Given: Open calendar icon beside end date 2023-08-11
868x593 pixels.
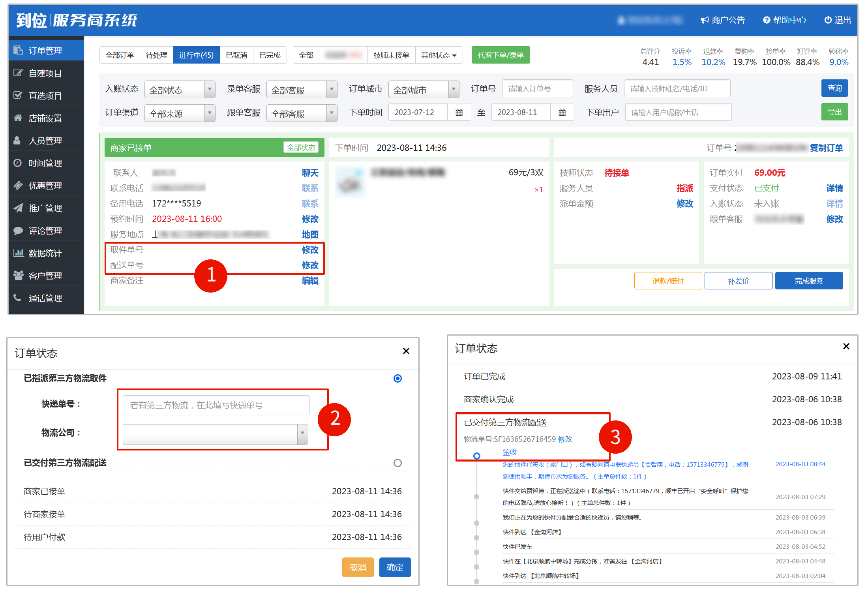Looking at the screenshot, I should pyautogui.click(x=562, y=113).
